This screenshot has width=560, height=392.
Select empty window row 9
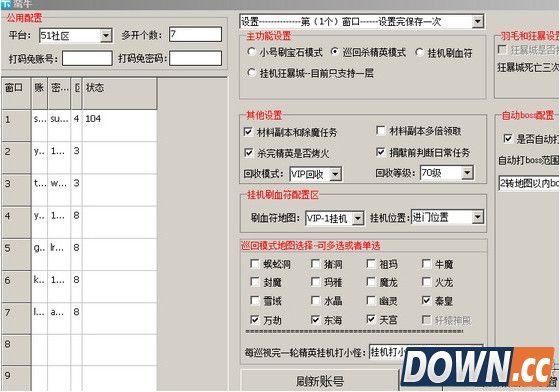16,378
